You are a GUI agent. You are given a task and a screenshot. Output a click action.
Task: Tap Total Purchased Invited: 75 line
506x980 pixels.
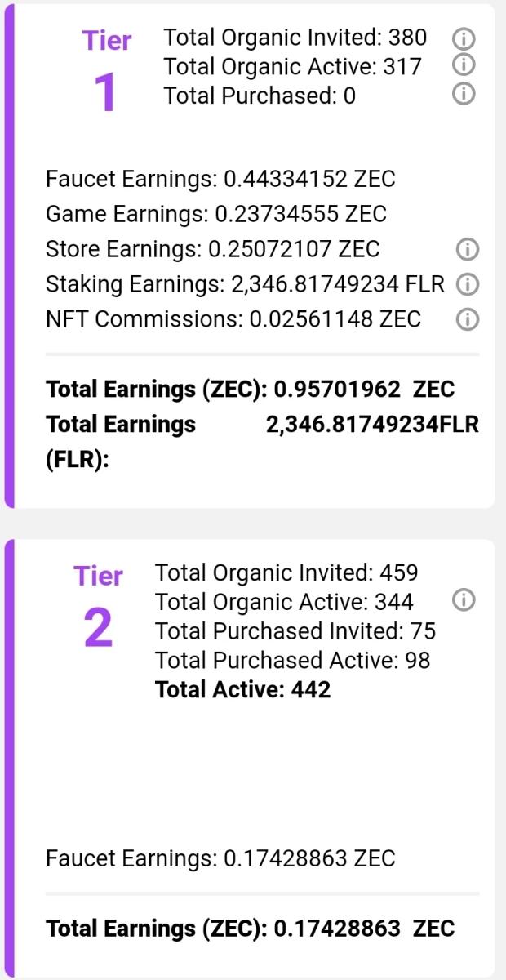pyautogui.click(x=295, y=631)
